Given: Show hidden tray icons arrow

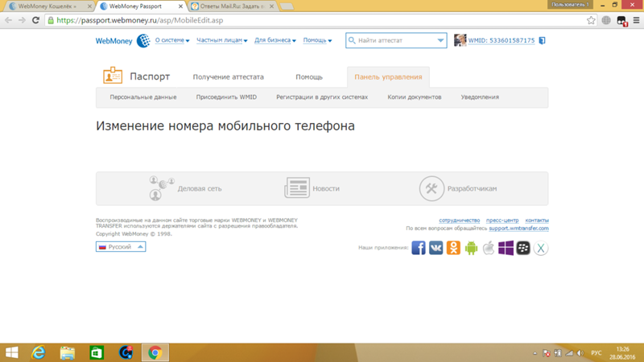Looking at the screenshot, I should pos(535,353).
